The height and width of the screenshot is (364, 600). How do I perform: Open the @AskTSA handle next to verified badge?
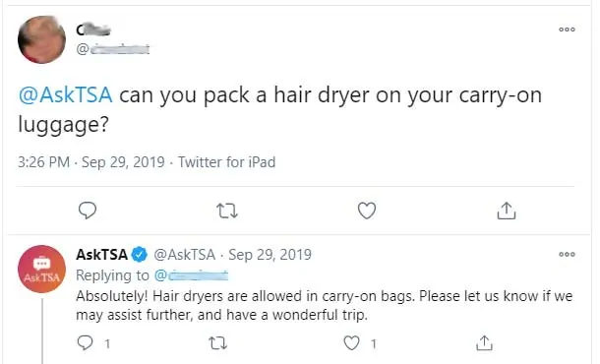click(x=185, y=255)
